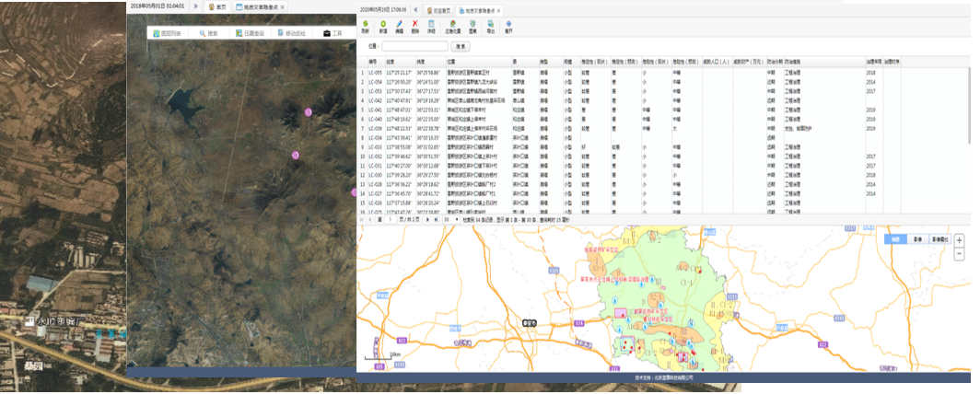Open 工具 toolbox in left map toolbar
Viewport: 980px width, 394px height.
[x=332, y=33]
